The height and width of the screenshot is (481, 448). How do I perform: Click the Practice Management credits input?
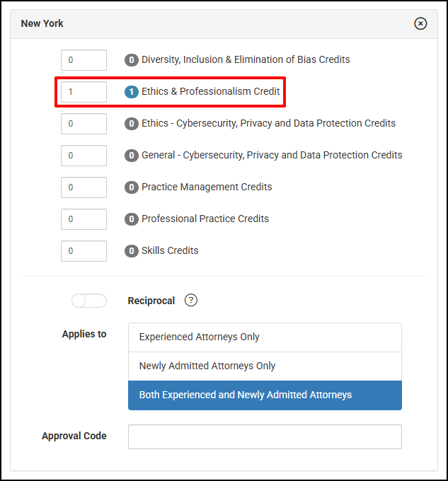coord(84,187)
